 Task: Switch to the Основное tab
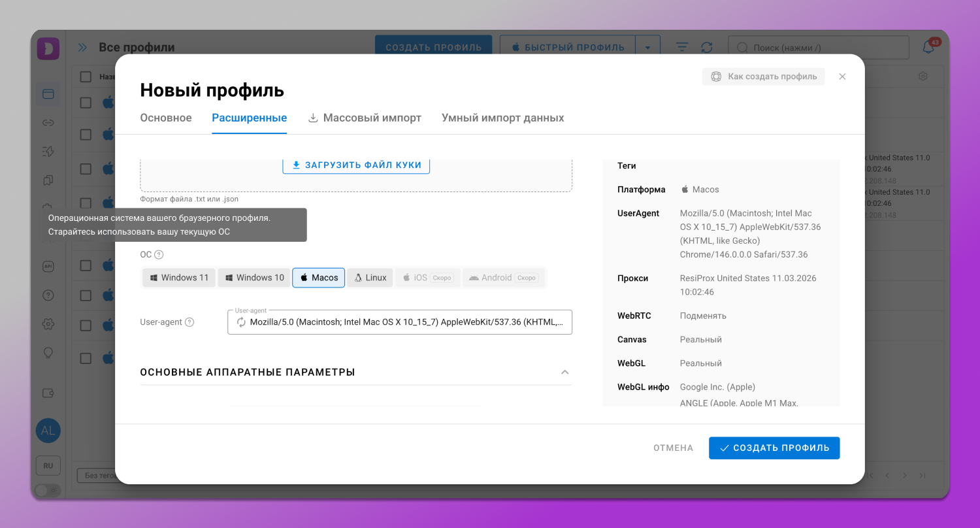[166, 118]
